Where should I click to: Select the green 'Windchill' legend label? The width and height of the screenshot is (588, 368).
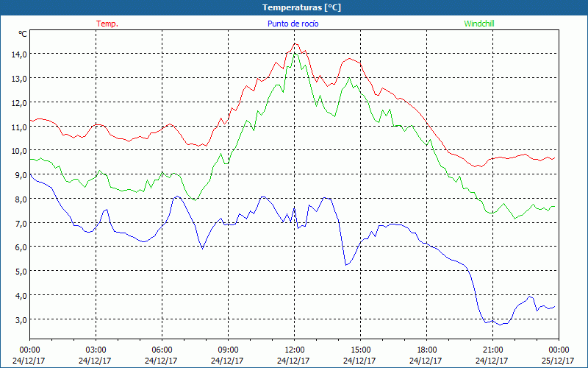479,24
